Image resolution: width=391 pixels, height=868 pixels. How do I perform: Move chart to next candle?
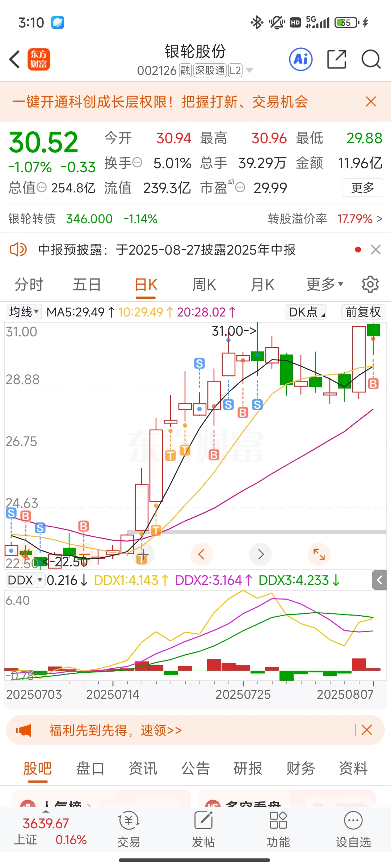coord(261,554)
